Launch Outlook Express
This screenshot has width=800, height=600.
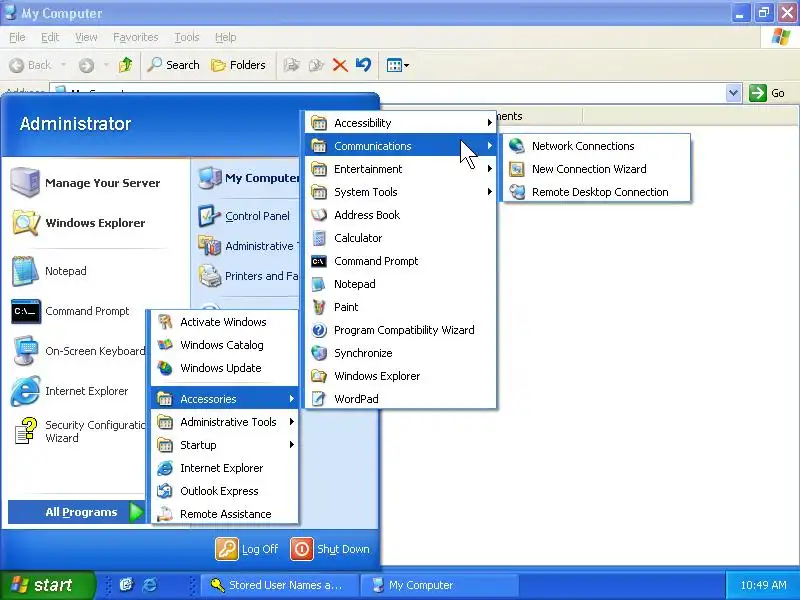224,491
